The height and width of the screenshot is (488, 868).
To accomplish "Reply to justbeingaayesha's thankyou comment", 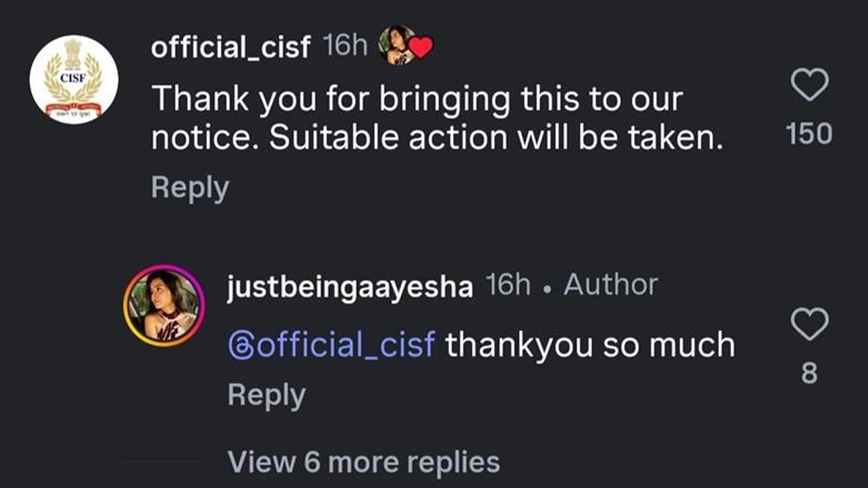I will (x=266, y=396).
